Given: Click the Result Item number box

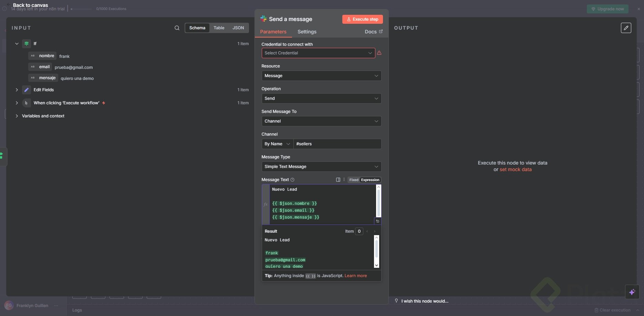Looking at the screenshot, I should coord(359,231).
